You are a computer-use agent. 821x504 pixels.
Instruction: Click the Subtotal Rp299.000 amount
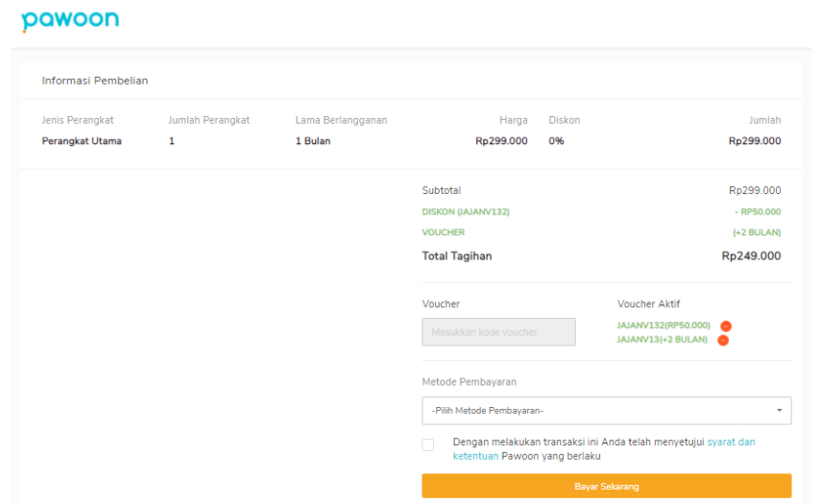coord(755,190)
